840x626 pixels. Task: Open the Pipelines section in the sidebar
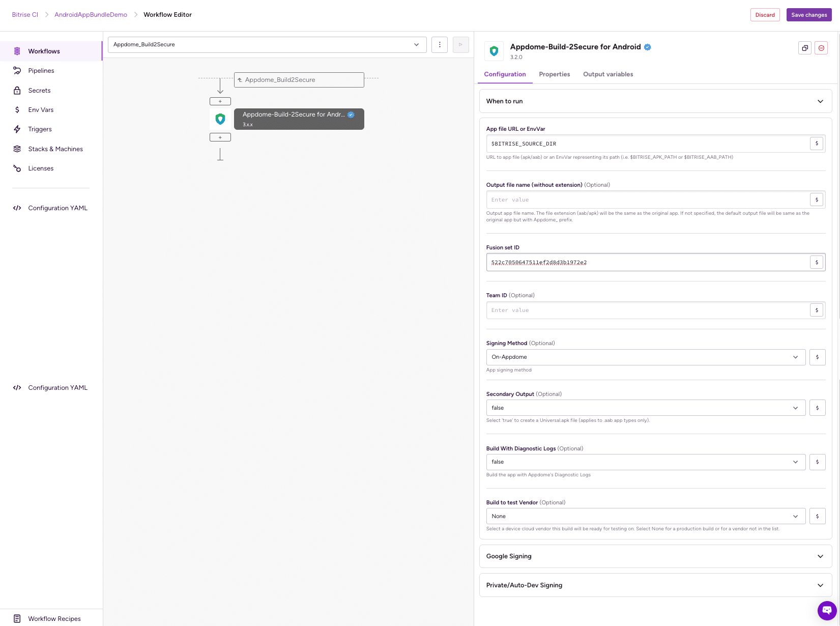[41, 70]
